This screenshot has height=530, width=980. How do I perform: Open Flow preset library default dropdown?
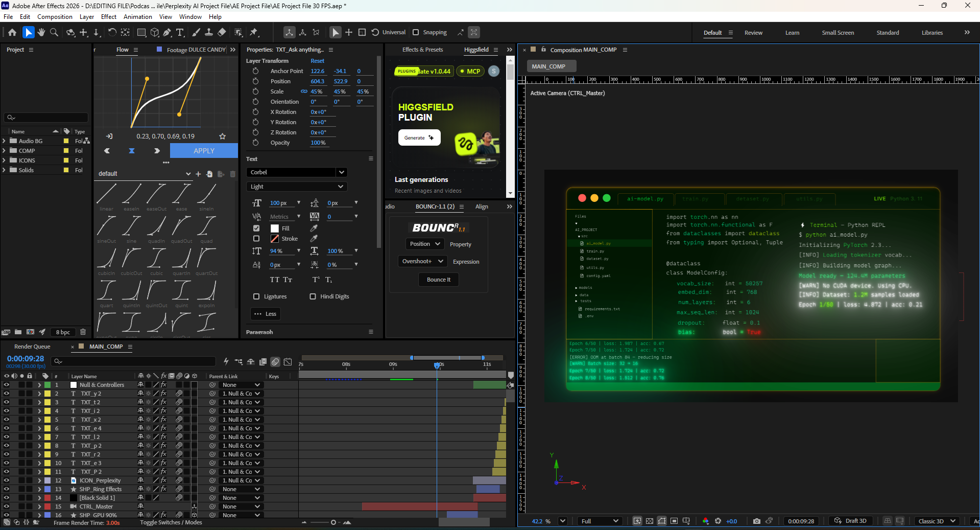[x=144, y=174]
